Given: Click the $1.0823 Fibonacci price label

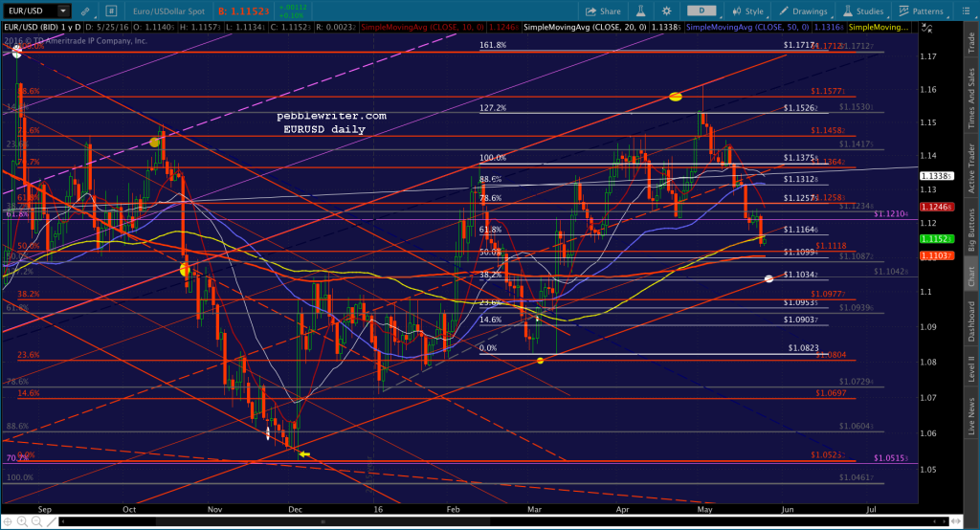Looking at the screenshot, I should [x=803, y=347].
